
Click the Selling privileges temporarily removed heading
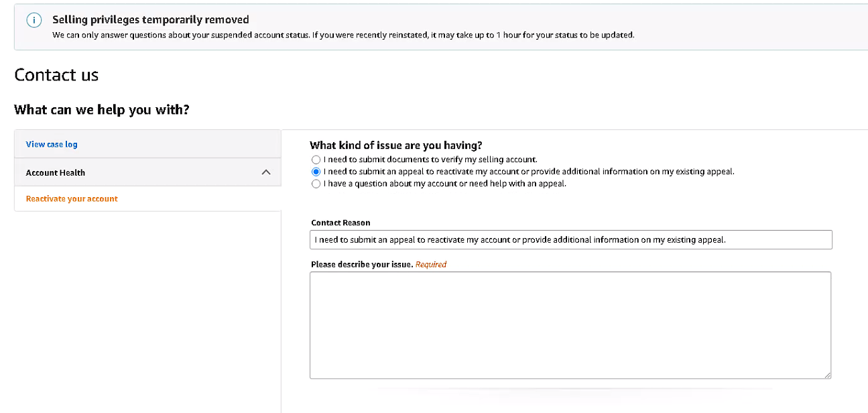click(151, 19)
